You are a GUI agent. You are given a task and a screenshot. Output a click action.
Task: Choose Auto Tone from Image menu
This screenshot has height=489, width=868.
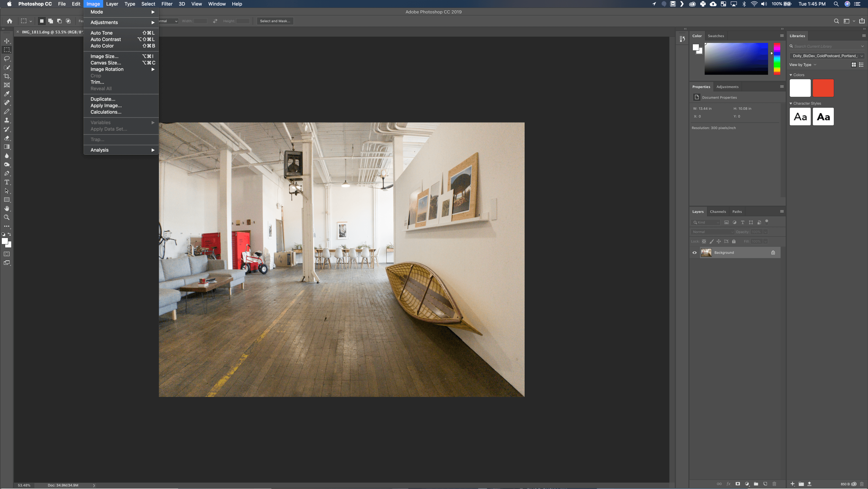(121, 33)
